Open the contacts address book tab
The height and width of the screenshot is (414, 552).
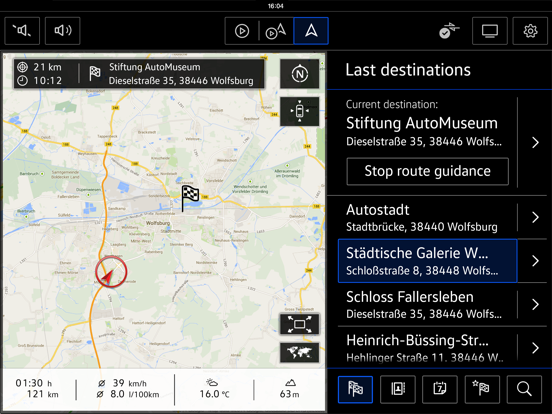(398, 389)
